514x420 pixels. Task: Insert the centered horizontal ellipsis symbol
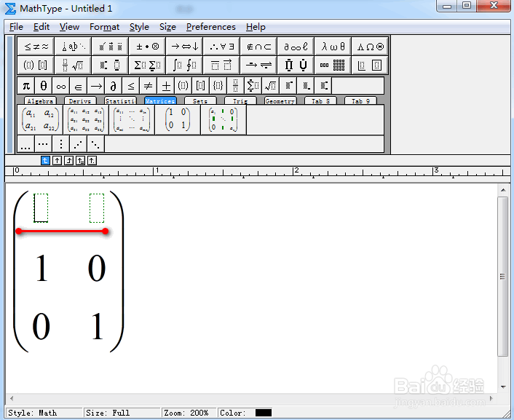point(43,144)
